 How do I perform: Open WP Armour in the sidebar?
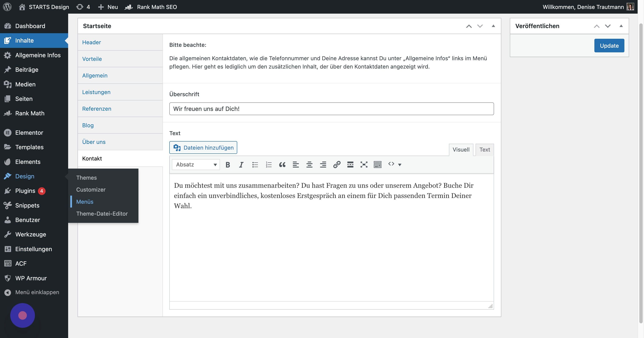[34, 278]
